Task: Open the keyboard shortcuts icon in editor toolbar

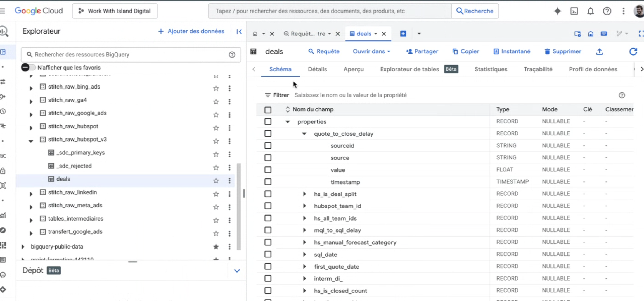Action: pos(604,34)
